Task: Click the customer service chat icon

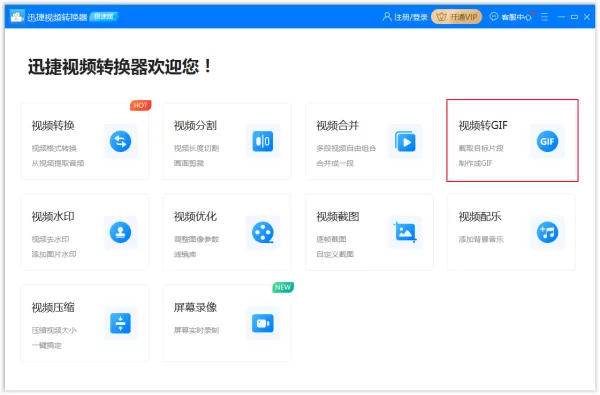Action: point(494,16)
